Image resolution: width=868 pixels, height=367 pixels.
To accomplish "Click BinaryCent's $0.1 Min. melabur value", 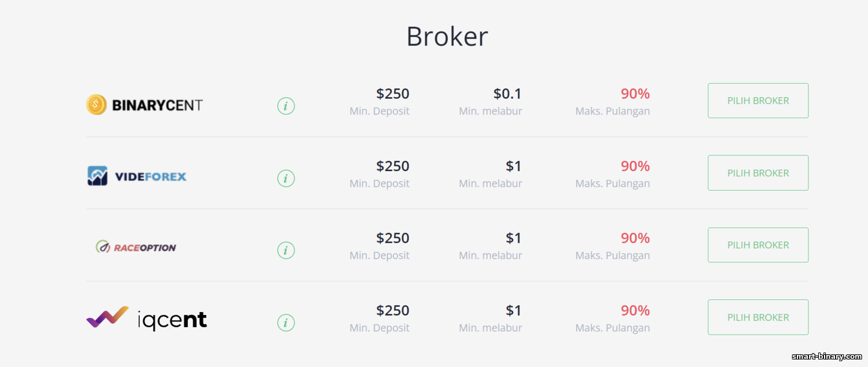I will click(507, 94).
